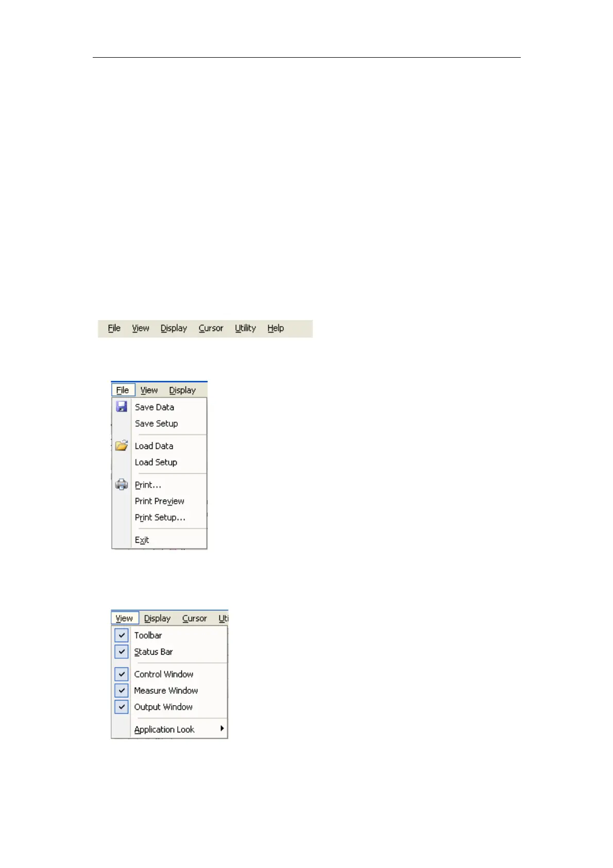This screenshot has height=868, width=613.
Task: Toggle the Output Window checkbox
Action: click(x=122, y=707)
